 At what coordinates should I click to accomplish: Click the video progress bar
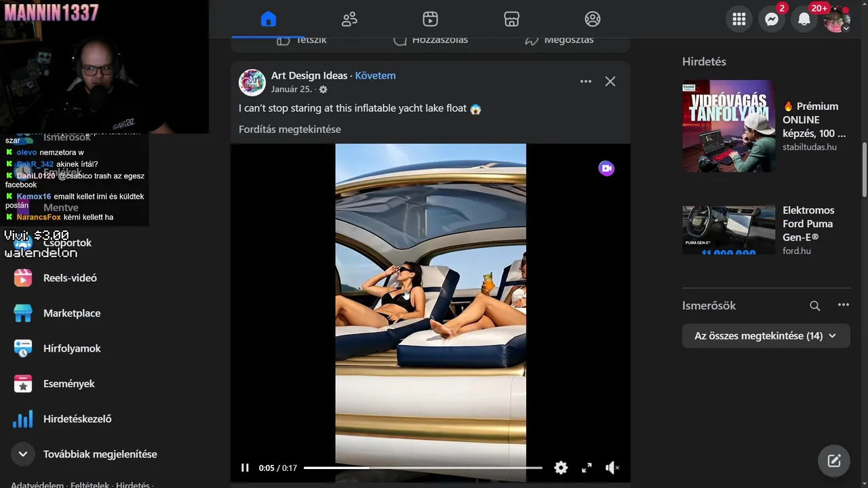pyautogui.click(x=422, y=468)
